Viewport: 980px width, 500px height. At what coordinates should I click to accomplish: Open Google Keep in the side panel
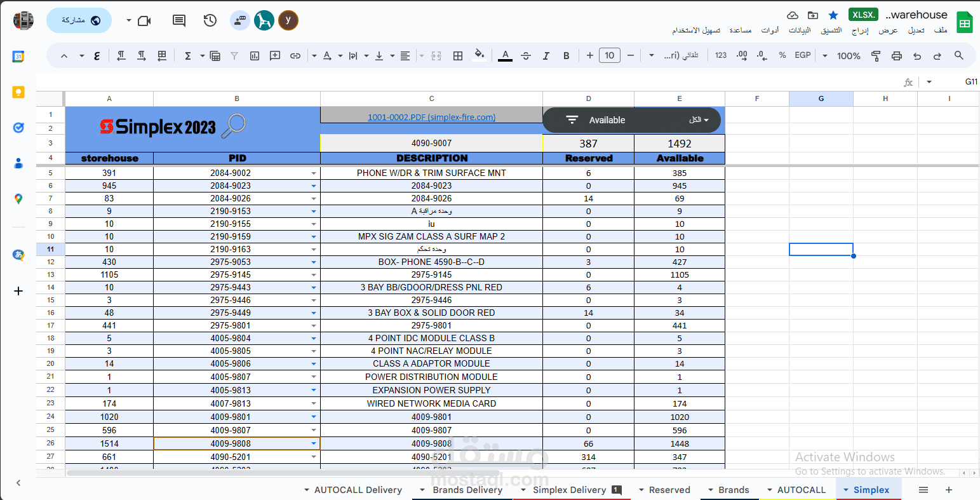(18, 92)
